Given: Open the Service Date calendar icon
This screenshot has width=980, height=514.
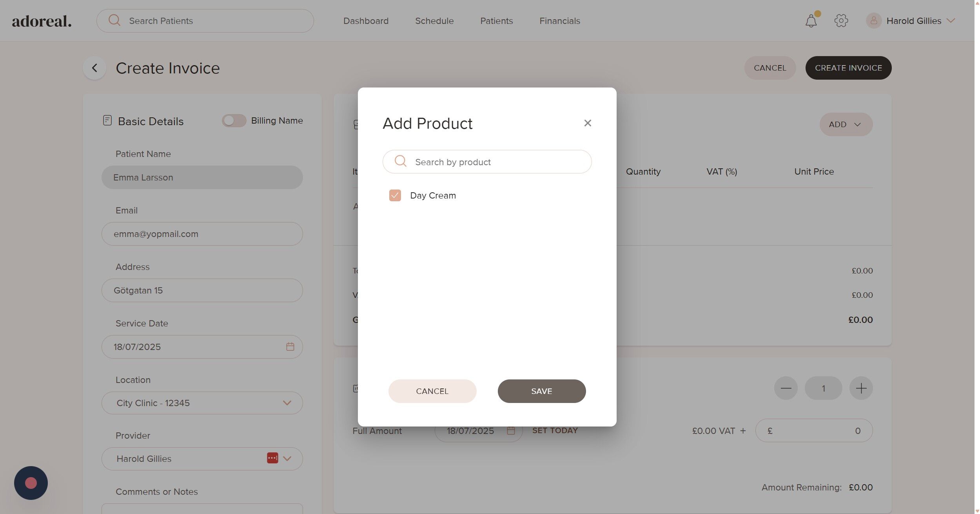Looking at the screenshot, I should pyautogui.click(x=290, y=346).
